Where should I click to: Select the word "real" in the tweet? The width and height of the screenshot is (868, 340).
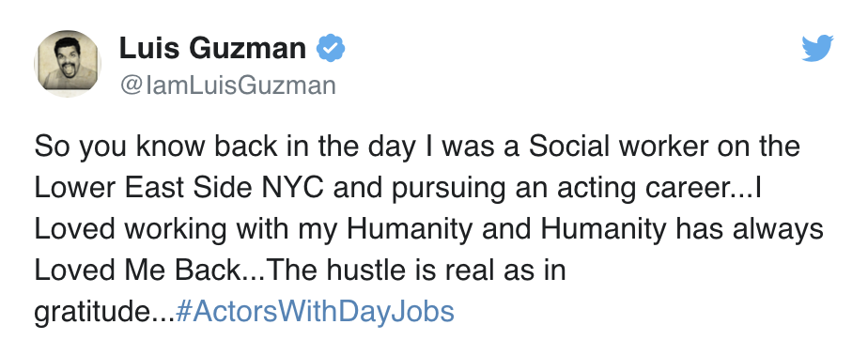pos(475,271)
